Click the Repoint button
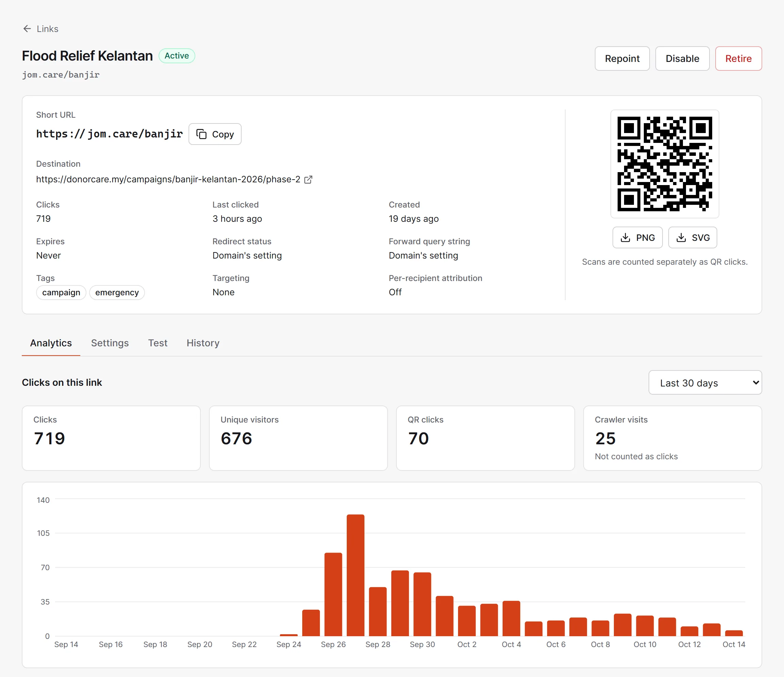The image size is (784, 677). pyautogui.click(x=622, y=59)
